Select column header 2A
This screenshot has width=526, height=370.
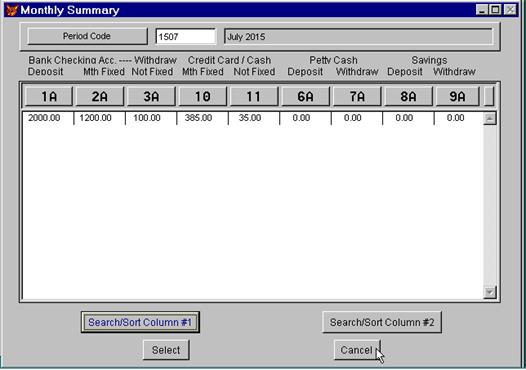[100, 97]
